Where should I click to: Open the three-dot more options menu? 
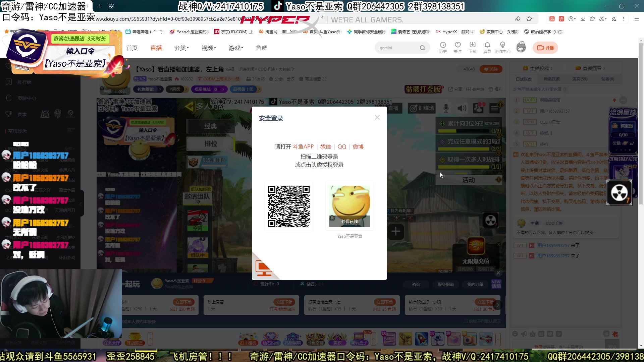pyautogui.click(x=623, y=19)
